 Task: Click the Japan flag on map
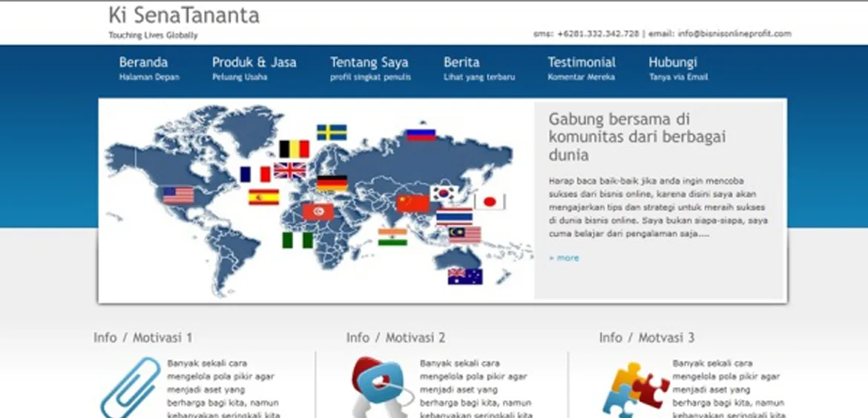pos(490,201)
